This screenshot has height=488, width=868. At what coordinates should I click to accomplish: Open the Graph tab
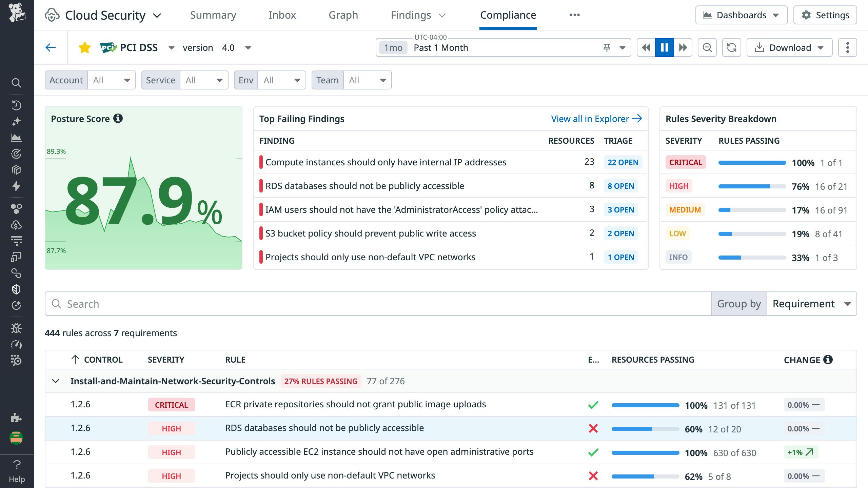point(343,15)
